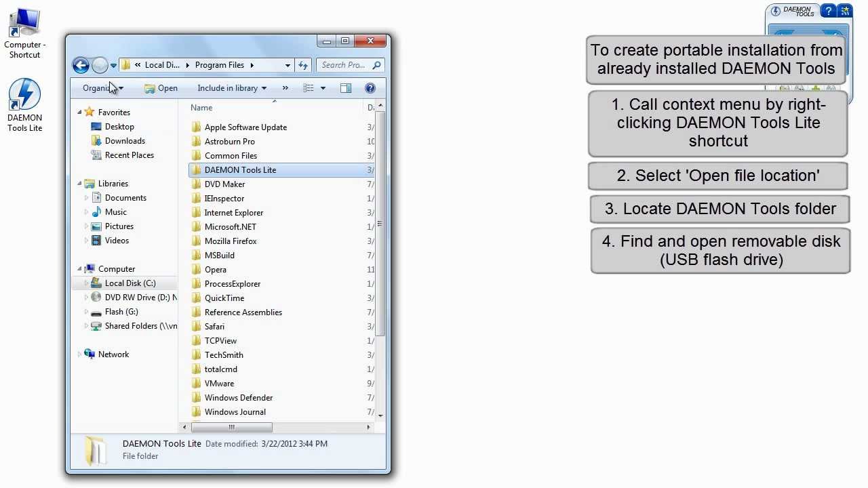The image size is (868, 488).
Task: Select the TCPView folder
Action: (x=220, y=341)
